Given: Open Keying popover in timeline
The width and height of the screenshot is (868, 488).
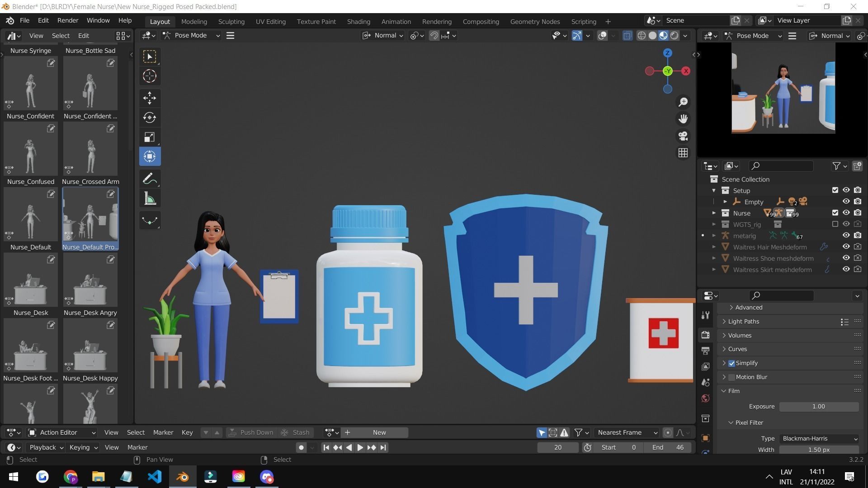Looking at the screenshot, I should pyautogui.click(x=83, y=447).
